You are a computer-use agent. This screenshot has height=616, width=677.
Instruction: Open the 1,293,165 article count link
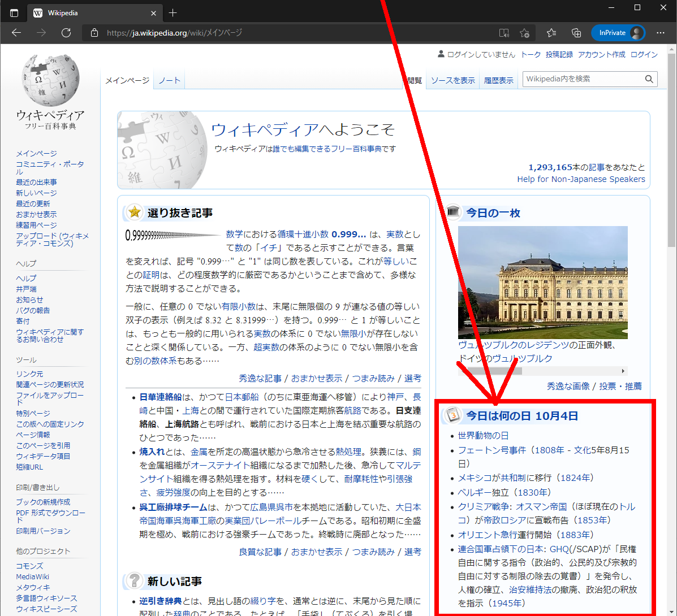point(550,167)
